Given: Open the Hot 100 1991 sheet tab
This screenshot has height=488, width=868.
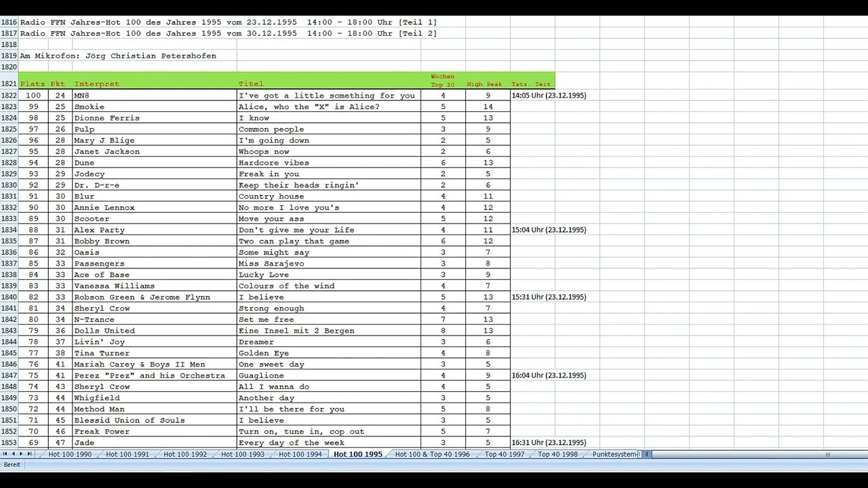Looking at the screenshot, I should 127,454.
